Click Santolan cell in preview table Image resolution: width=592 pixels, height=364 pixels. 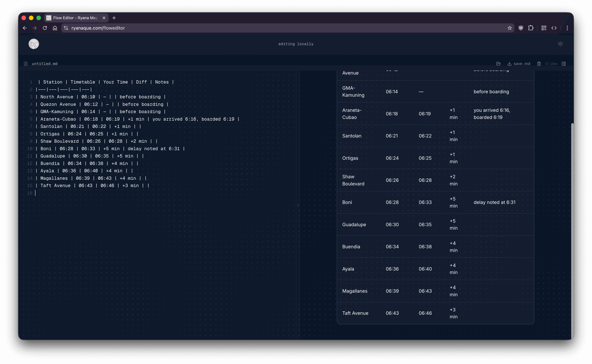tap(352, 136)
